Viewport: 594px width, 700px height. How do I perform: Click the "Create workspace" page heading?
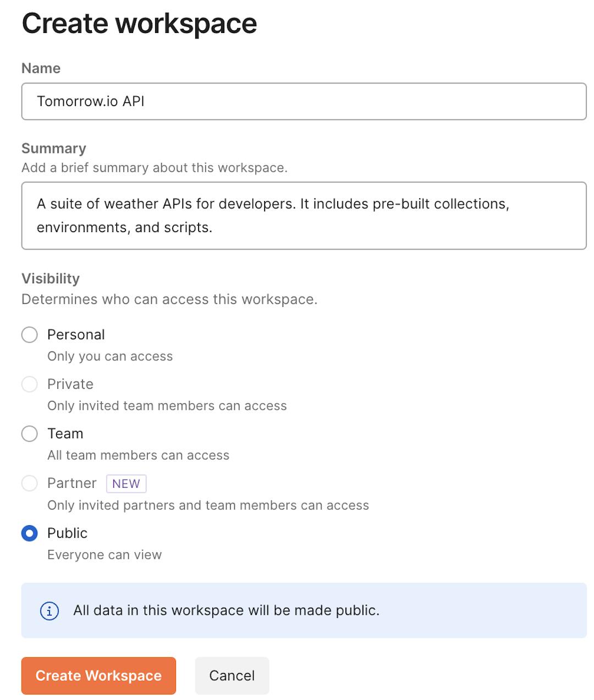139,24
